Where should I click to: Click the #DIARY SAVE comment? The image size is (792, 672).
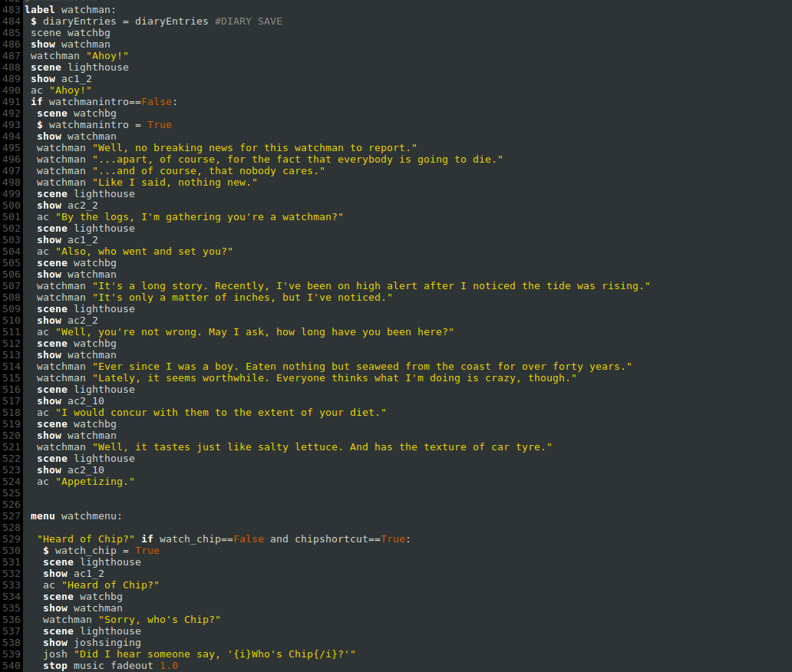point(249,21)
